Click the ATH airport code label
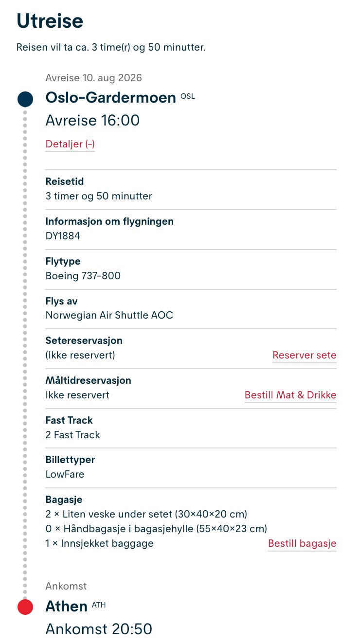 pyautogui.click(x=99, y=605)
